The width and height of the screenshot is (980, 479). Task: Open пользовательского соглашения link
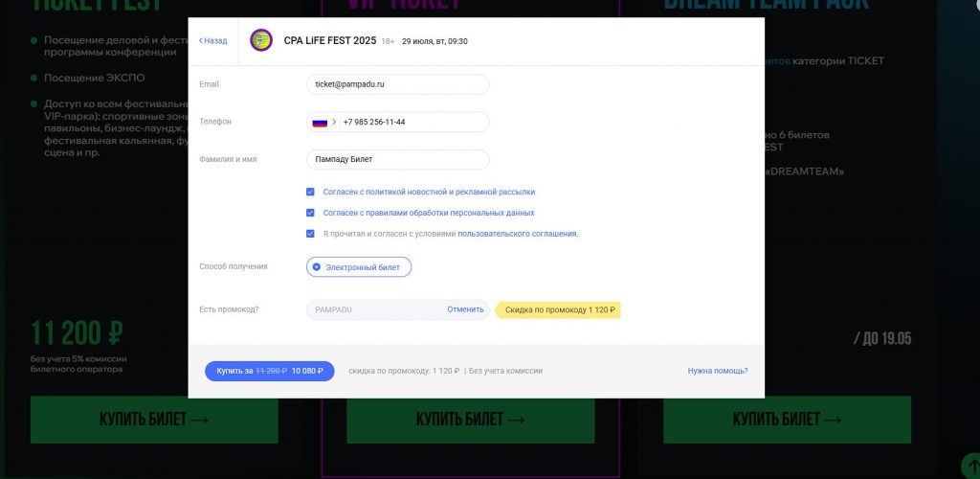518,234
